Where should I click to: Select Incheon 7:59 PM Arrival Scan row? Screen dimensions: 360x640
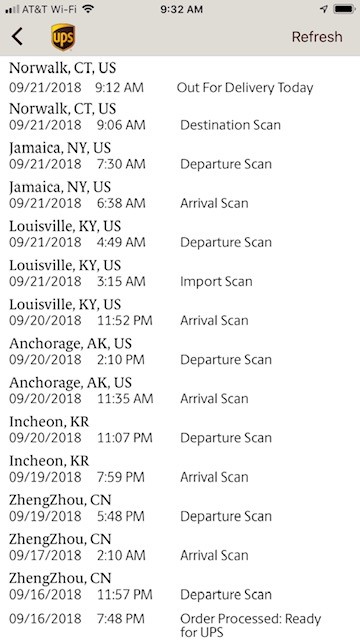coord(180,469)
